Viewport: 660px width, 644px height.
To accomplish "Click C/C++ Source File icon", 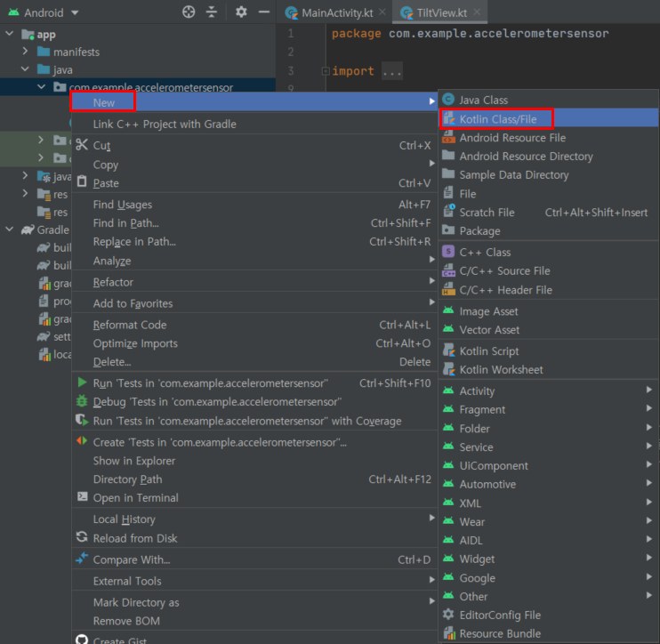I will [x=448, y=270].
